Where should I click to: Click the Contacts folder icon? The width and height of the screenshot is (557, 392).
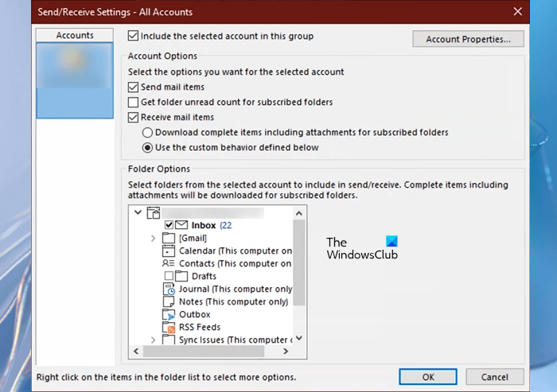click(168, 263)
